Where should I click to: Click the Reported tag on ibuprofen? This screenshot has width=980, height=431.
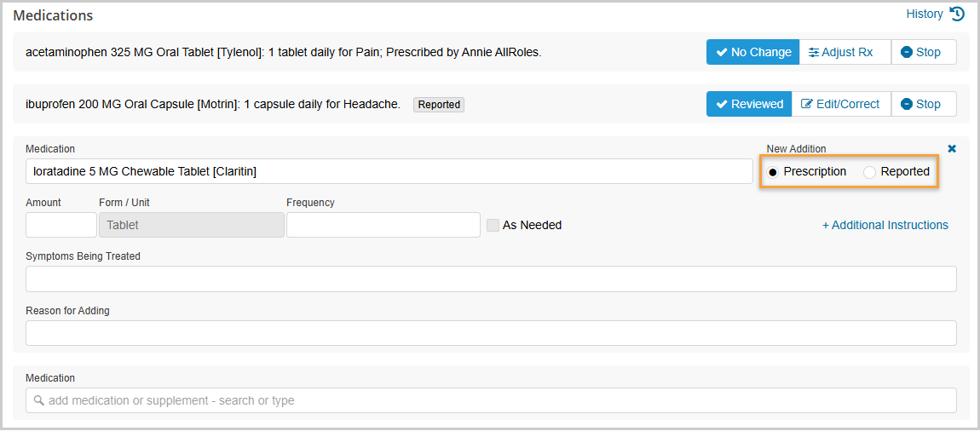pyautogui.click(x=439, y=105)
